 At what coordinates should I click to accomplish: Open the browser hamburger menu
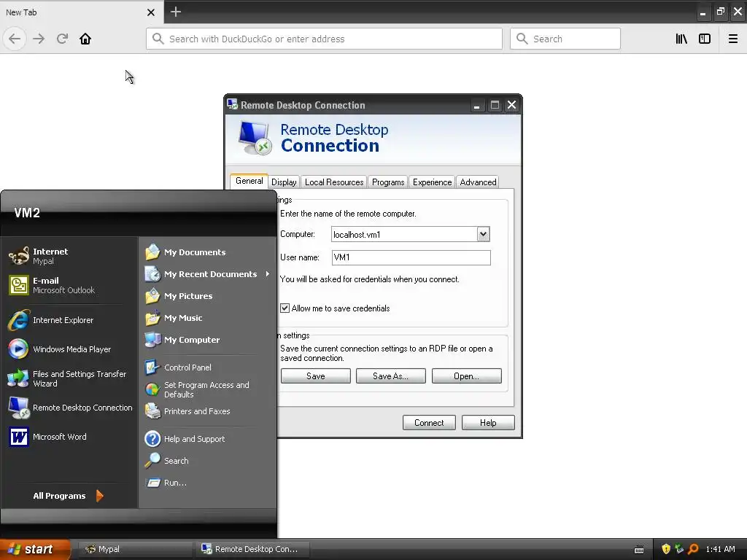click(x=733, y=39)
